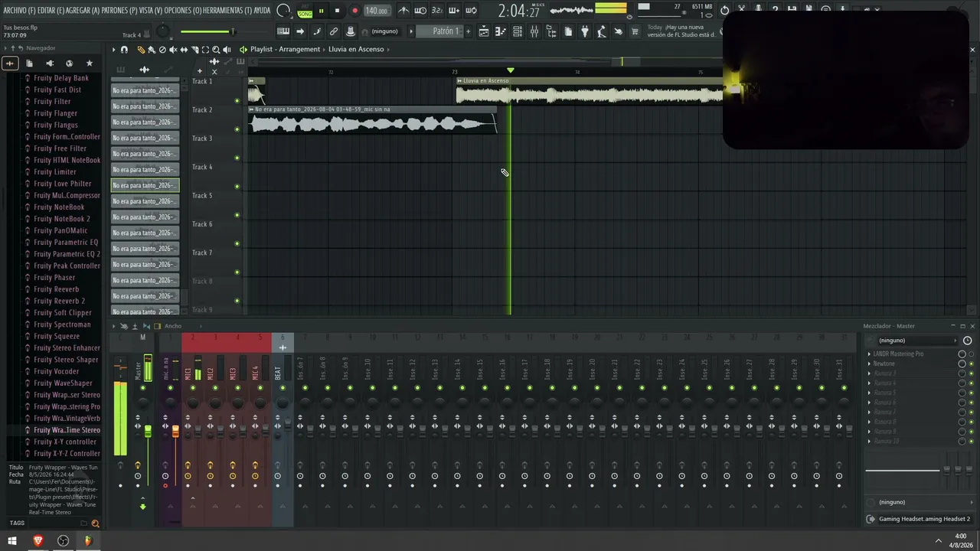Select Fruity Limiter in the browser

(55, 172)
